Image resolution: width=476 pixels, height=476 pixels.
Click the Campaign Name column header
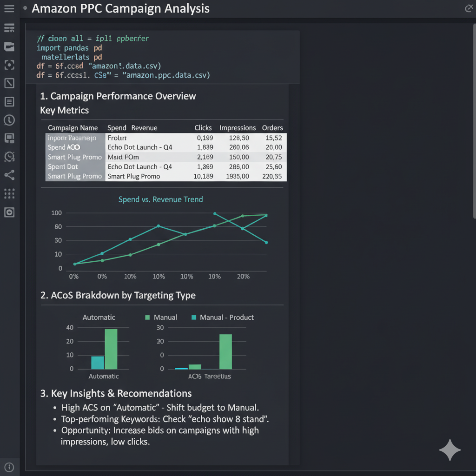[x=73, y=128]
